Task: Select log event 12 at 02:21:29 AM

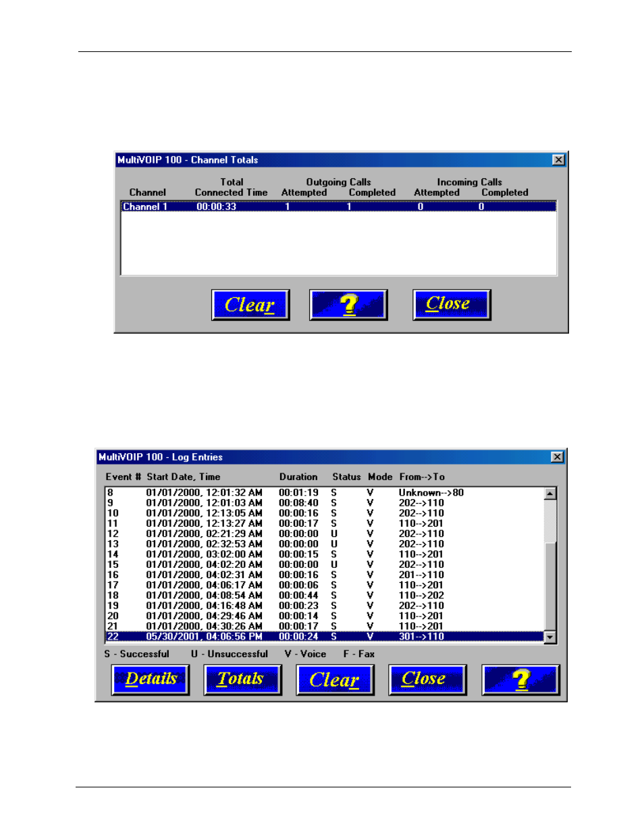Action: coord(325,533)
